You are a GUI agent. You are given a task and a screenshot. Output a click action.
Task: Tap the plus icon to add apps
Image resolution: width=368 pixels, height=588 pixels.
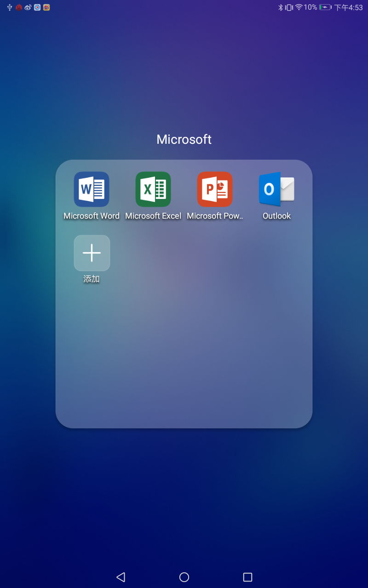pos(92,253)
